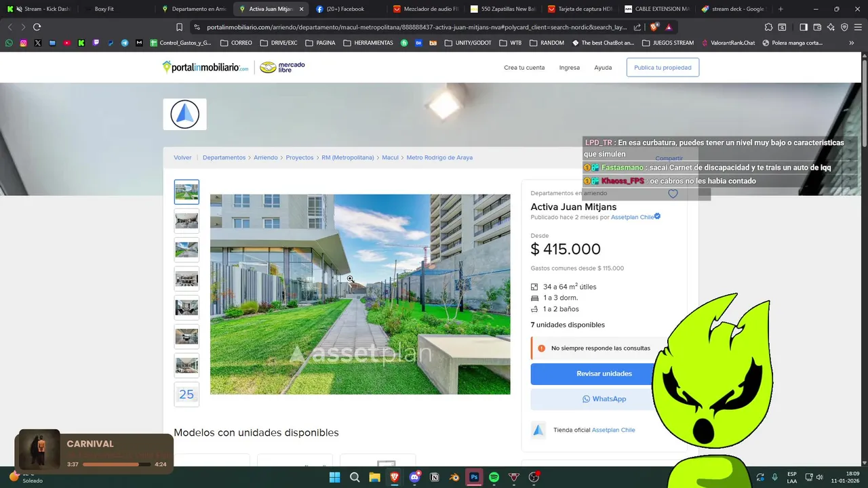Open Assetplan Chile publisher link
This screenshot has width=868, height=488.
tap(633, 218)
